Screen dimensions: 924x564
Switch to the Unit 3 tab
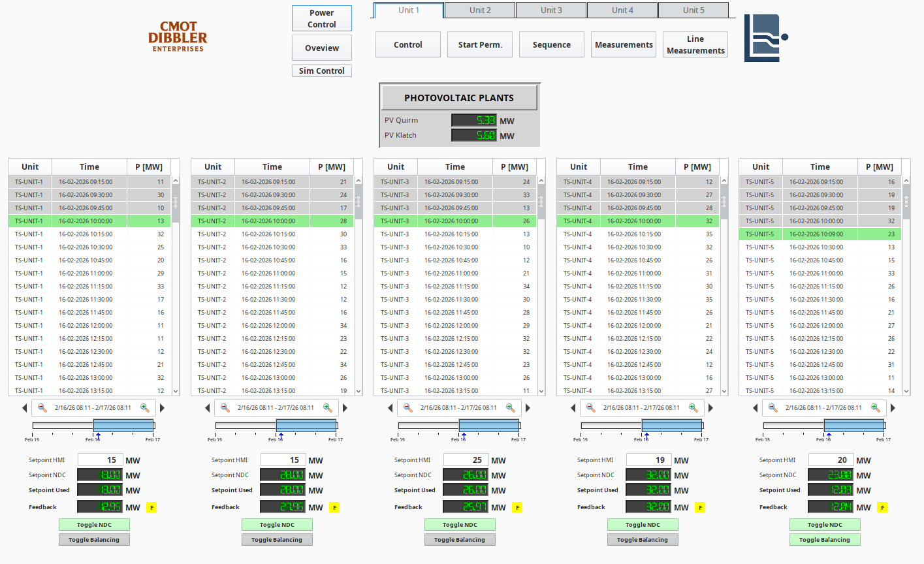point(550,10)
